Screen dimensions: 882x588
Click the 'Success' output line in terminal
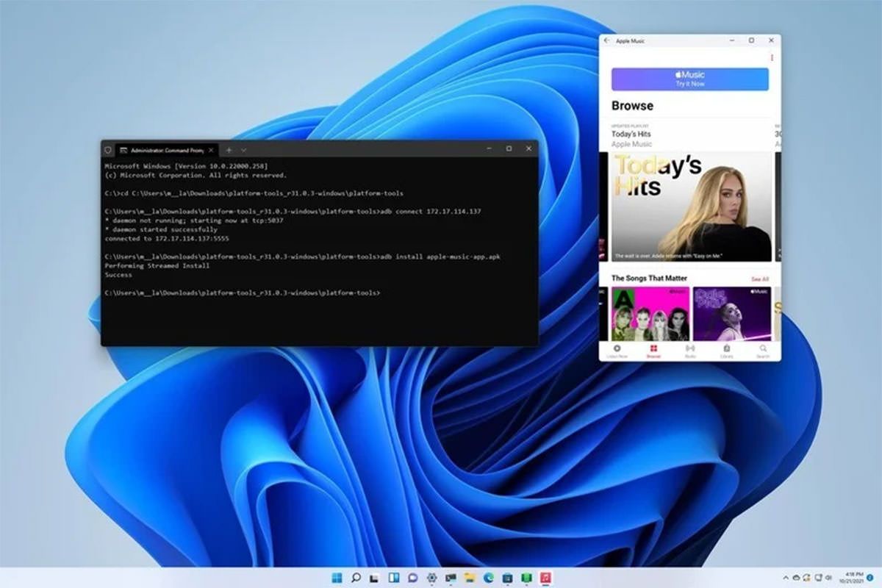point(118,275)
